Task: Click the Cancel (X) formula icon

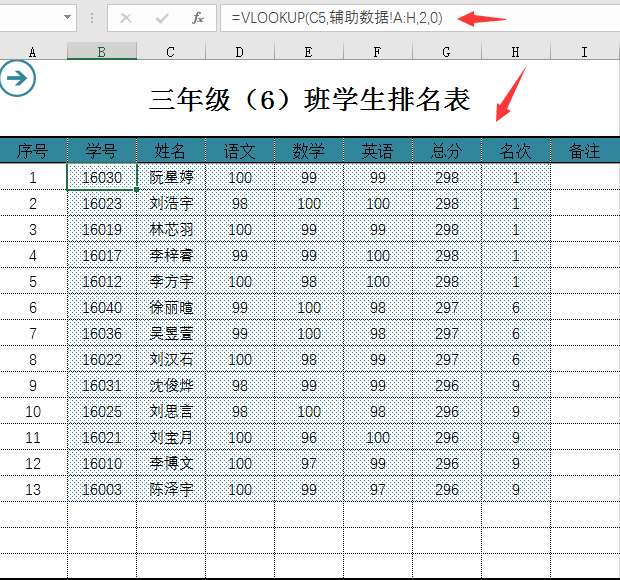Action: [126, 18]
